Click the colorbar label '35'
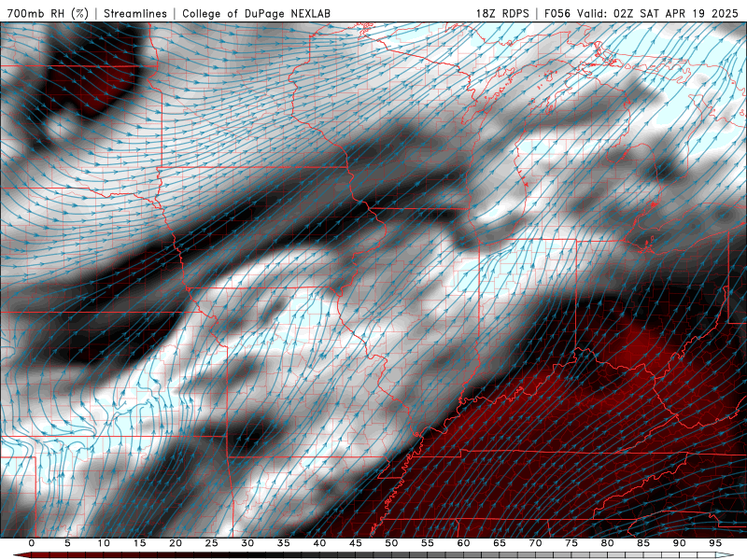This screenshot has width=747, height=560. tap(284, 543)
